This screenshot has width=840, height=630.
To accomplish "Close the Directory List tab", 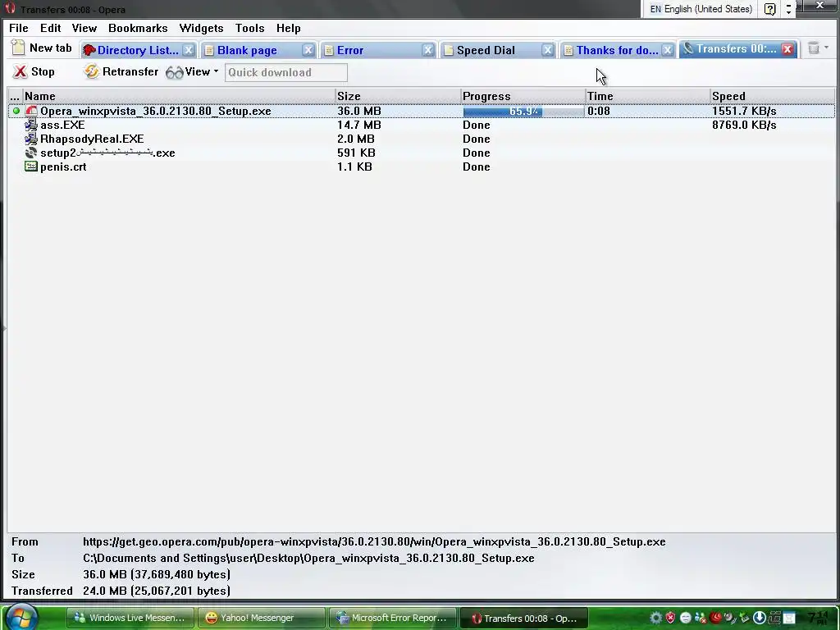I will tap(189, 50).
